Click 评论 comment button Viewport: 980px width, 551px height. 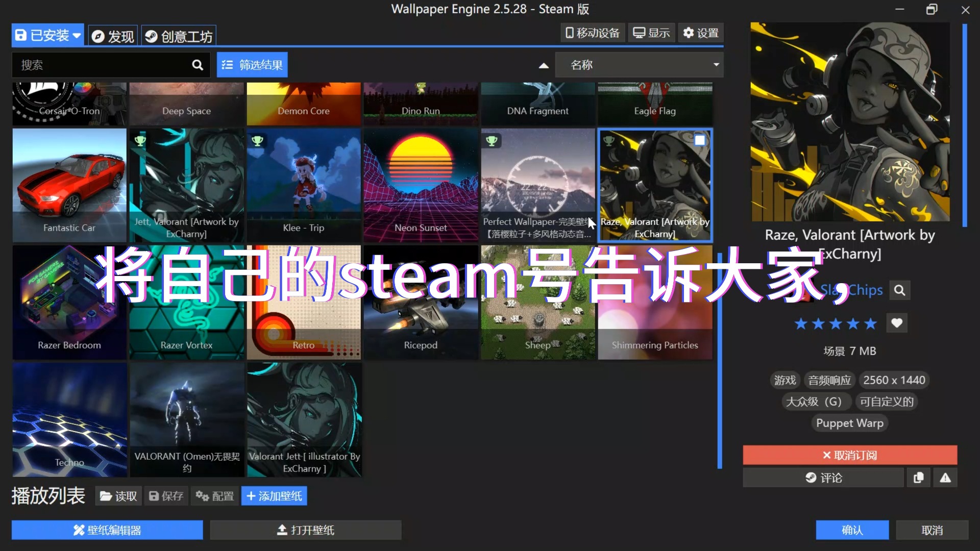(x=823, y=478)
